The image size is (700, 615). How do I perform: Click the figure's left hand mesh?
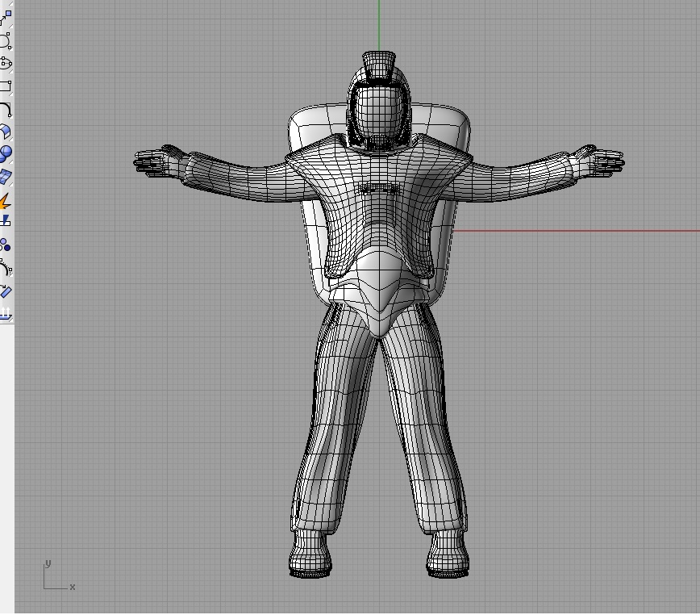[599, 161]
